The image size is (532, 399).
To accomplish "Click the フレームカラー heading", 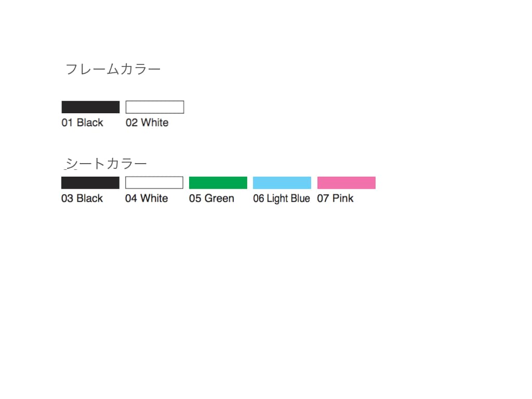I will [x=113, y=69].
